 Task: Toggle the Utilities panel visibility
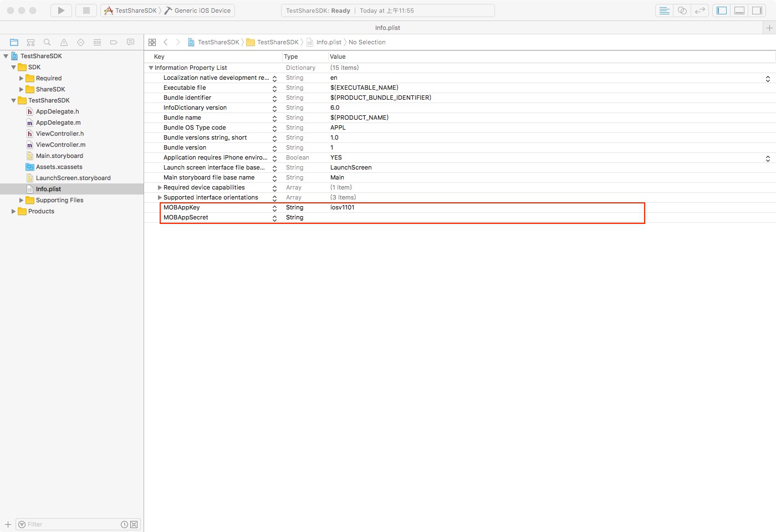coord(757,11)
